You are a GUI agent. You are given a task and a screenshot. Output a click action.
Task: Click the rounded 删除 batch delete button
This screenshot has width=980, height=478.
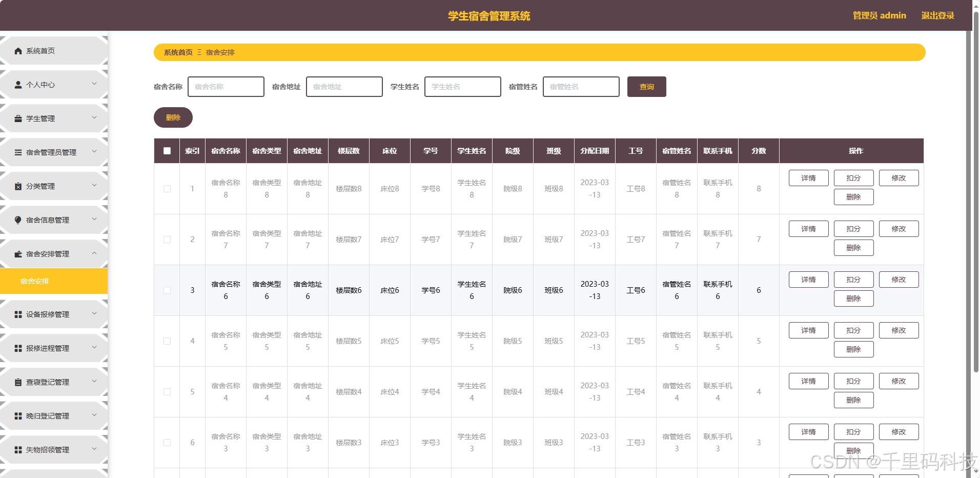(x=173, y=117)
